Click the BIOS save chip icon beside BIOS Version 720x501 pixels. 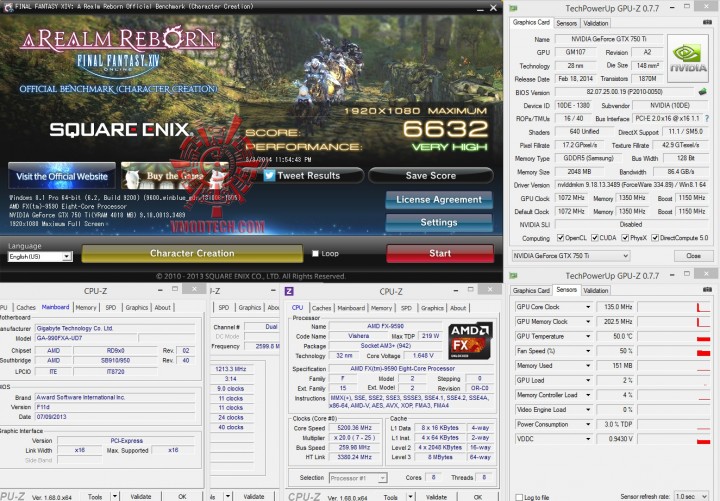703,92
